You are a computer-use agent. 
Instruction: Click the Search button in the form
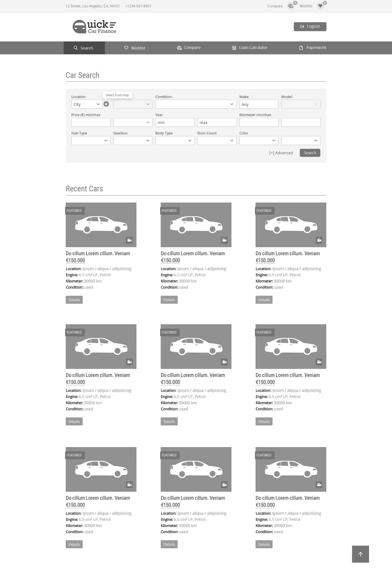pyautogui.click(x=310, y=153)
